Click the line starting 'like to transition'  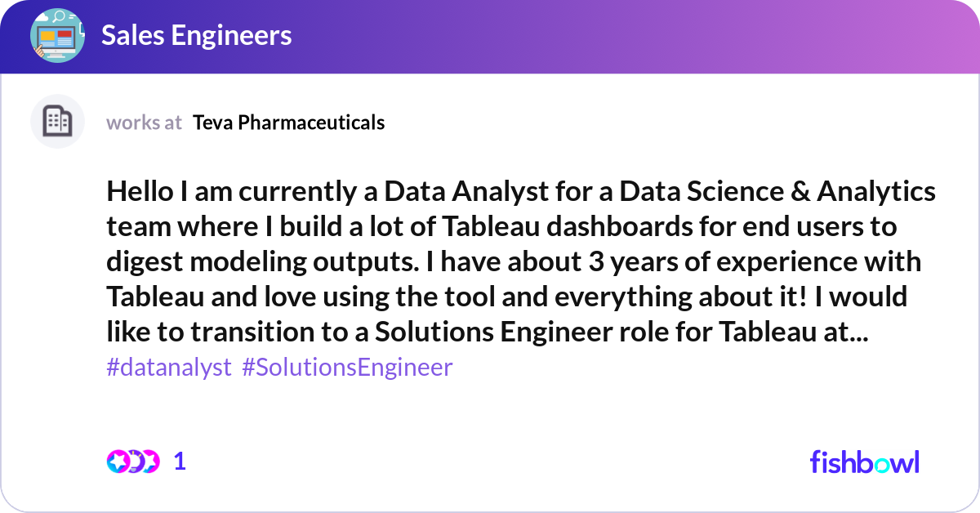pos(488,331)
